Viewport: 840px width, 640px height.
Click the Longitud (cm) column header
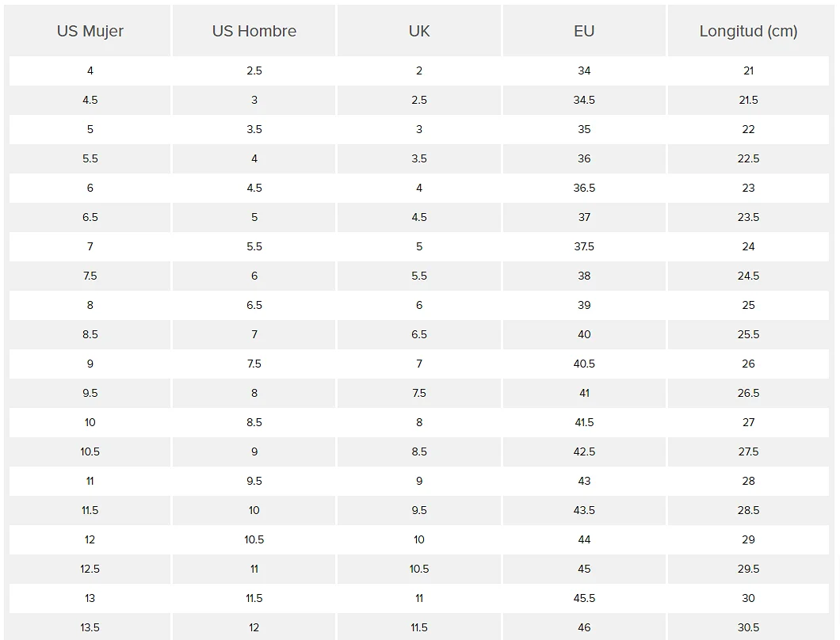click(748, 31)
